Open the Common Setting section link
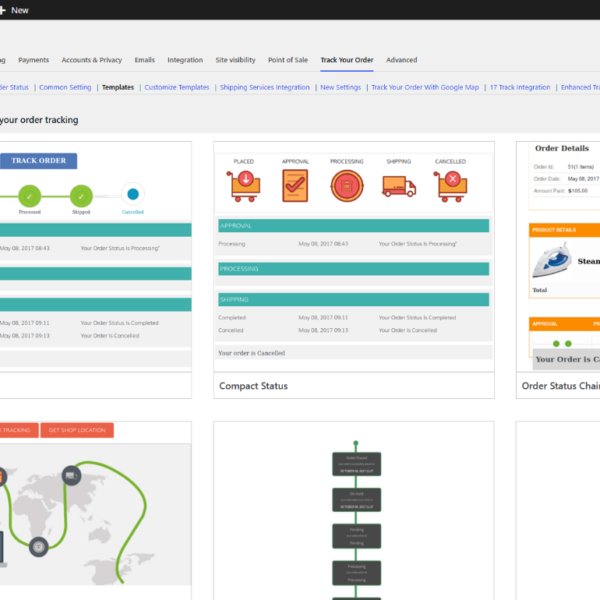Image resolution: width=600 pixels, height=600 pixels. coord(65,87)
